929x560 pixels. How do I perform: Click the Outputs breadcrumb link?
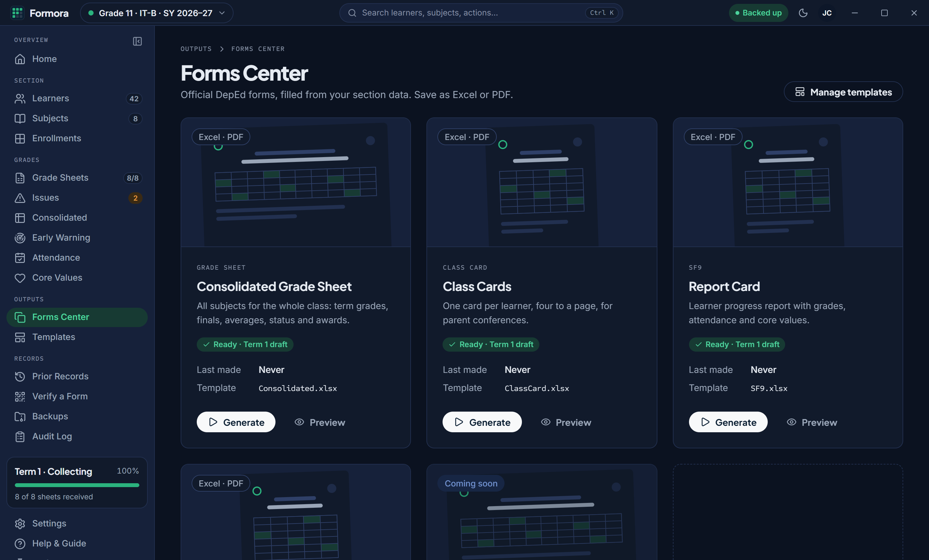click(196, 49)
